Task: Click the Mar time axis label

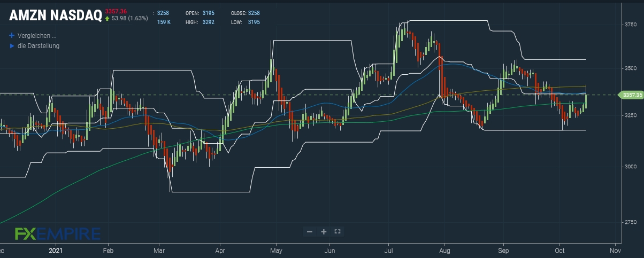Action: pyautogui.click(x=159, y=249)
